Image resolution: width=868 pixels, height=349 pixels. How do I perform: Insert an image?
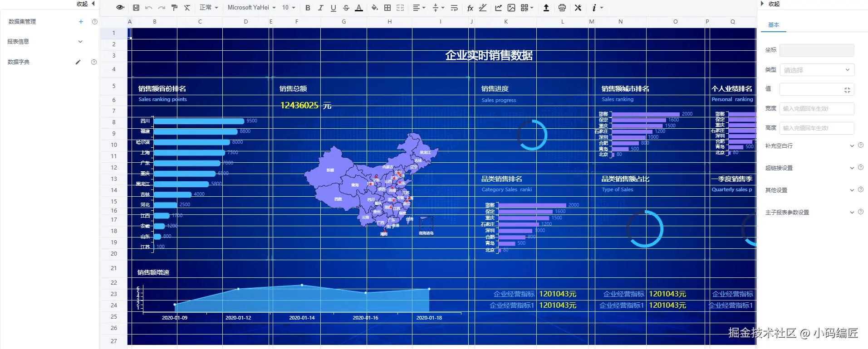click(511, 8)
